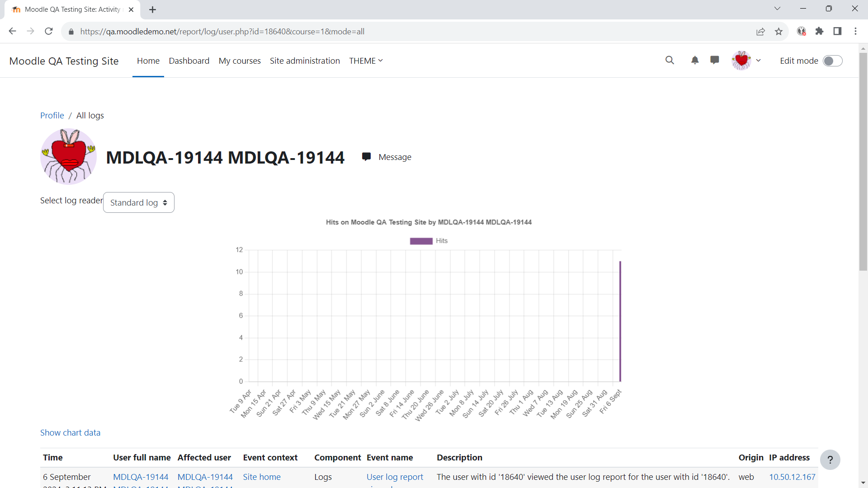The width and height of the screenshot is (868, 488).
Task: Click the Description column header
Action: [459, 457]
